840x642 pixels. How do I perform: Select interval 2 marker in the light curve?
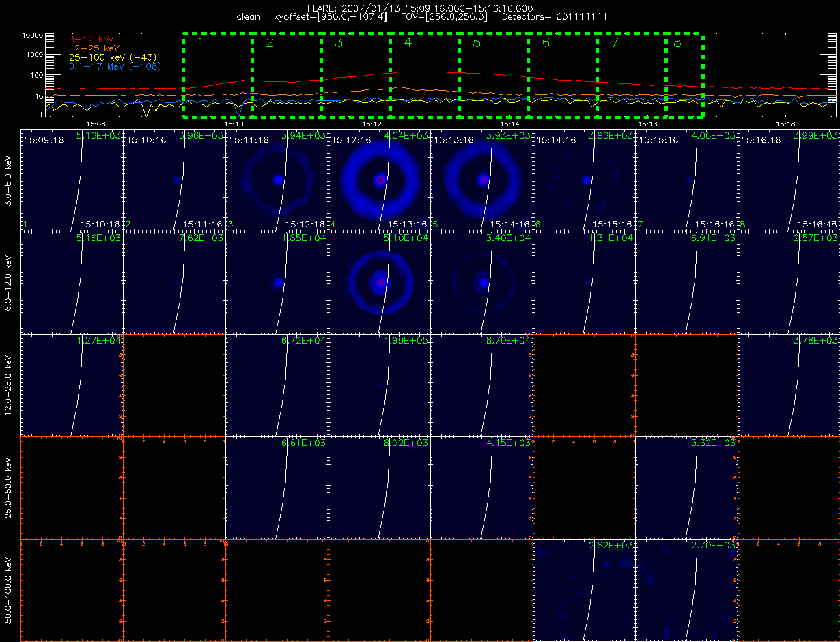click(x=270, y=42)
